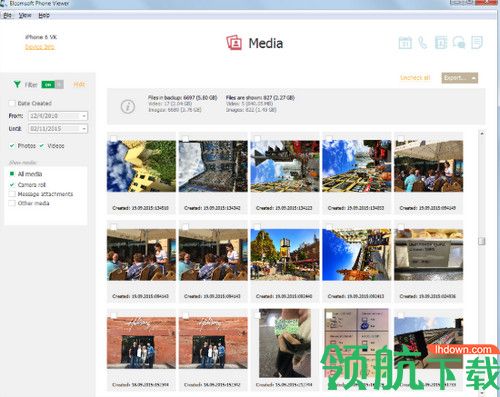Toggle the All media checkbox
The height and width of the screenshot is (397, 500).
click(x=12, y=174)
